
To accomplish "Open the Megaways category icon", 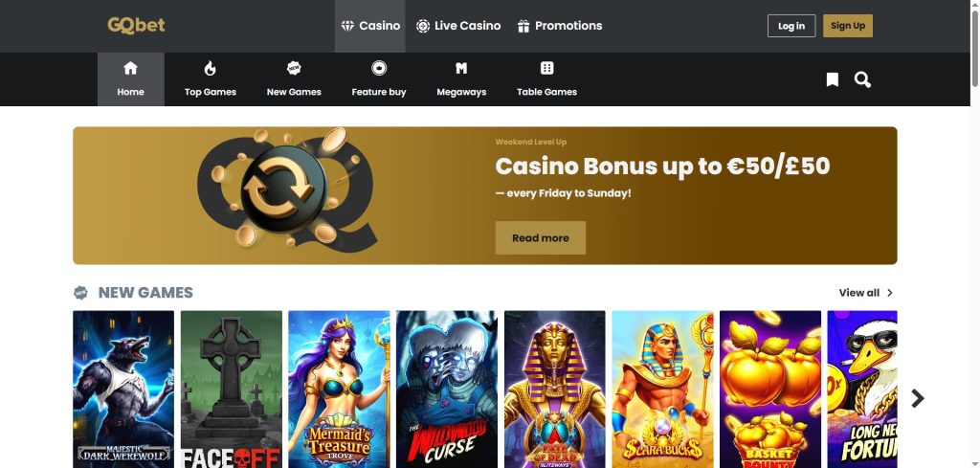I will point(461,68).
